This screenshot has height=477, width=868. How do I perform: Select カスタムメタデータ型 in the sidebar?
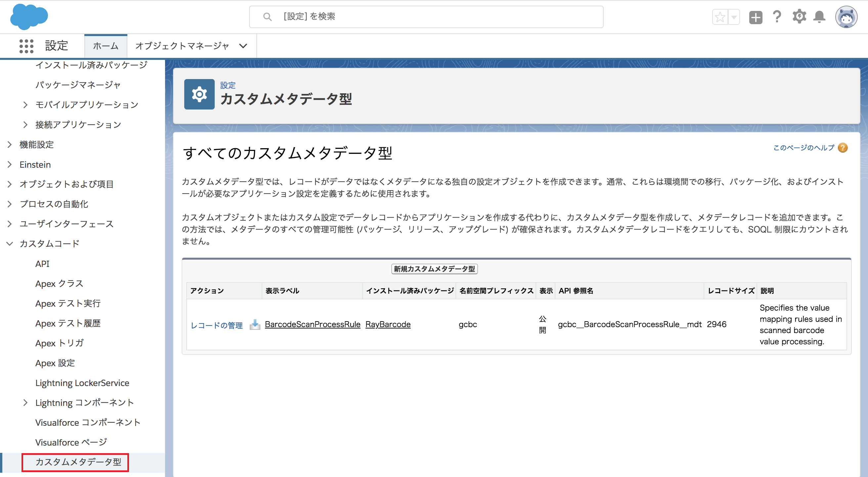point(78,462)
